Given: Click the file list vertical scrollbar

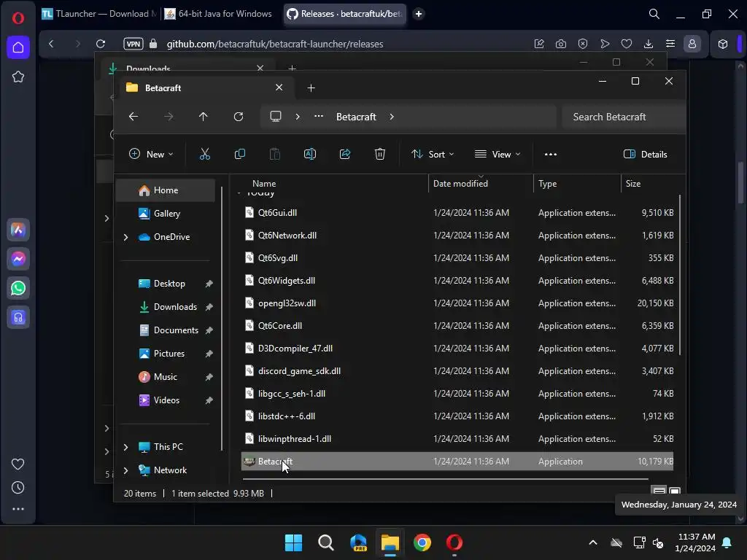Looking at the screenshot, I should click(x=680, y=275).
